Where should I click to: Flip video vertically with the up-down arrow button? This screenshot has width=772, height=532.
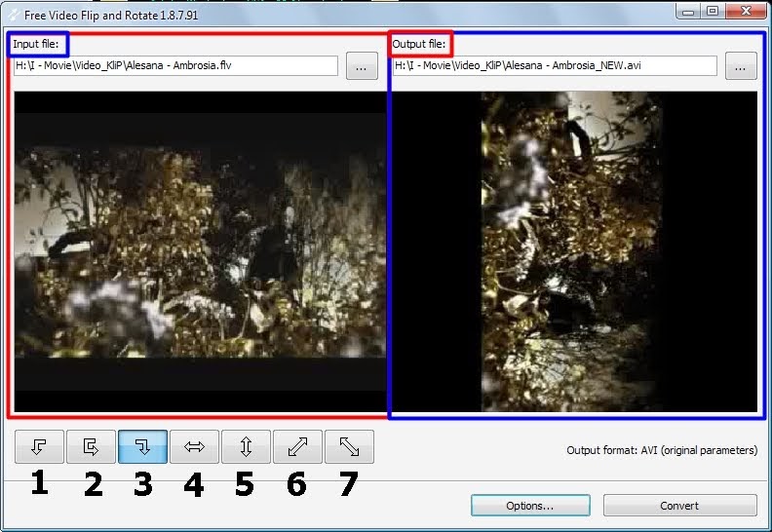(x=247, y=447)
